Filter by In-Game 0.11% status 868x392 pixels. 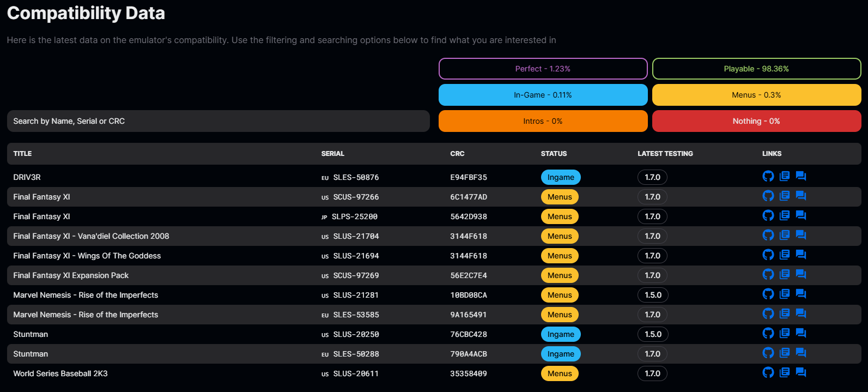click(x=543, y=95)
